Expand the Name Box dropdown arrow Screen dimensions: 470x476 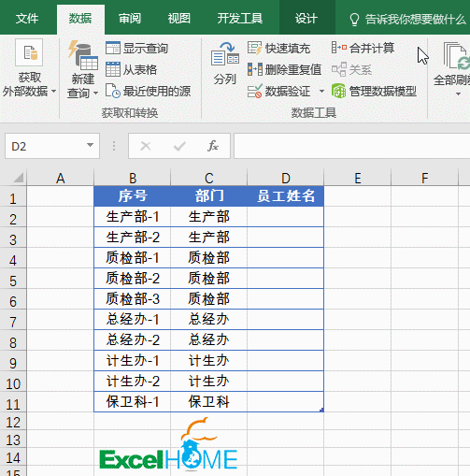[90, 145]
